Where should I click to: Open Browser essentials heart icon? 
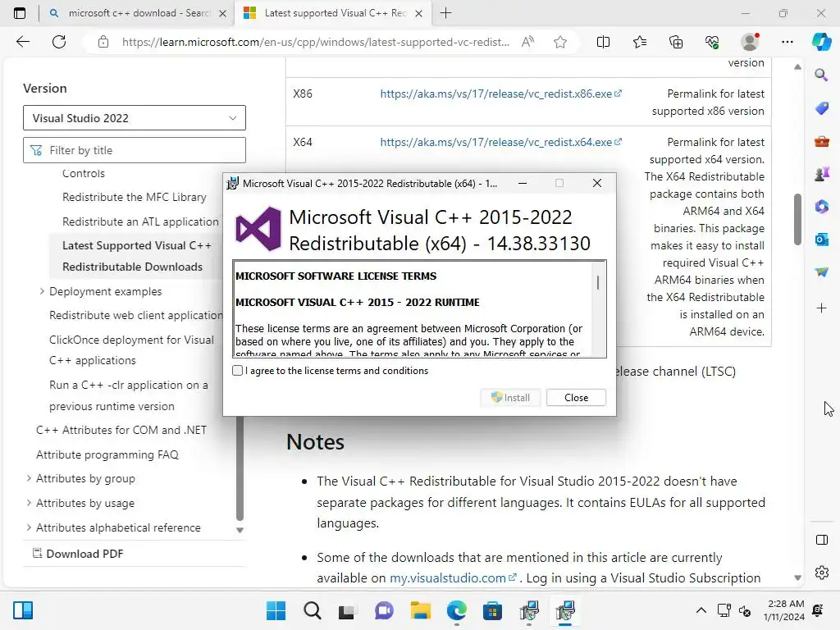[712, 42]
